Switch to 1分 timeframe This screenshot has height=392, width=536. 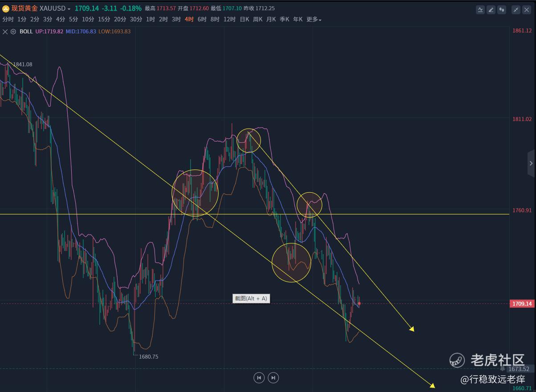click(x=22, y=20)
